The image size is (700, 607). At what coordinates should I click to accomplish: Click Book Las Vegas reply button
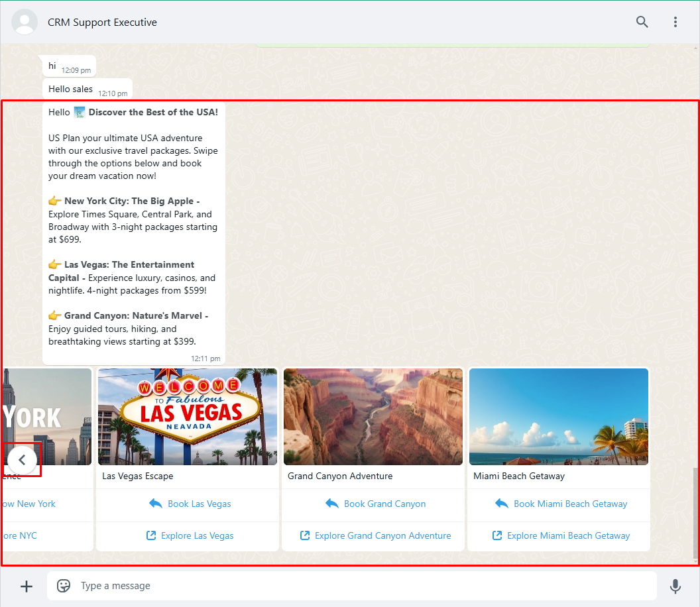tap(190, 504)
